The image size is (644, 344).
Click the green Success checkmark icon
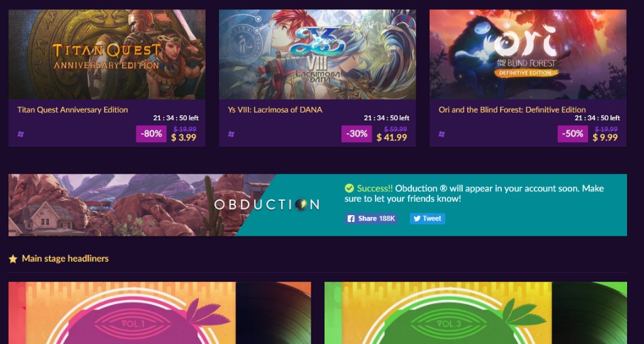pos(349,189)
